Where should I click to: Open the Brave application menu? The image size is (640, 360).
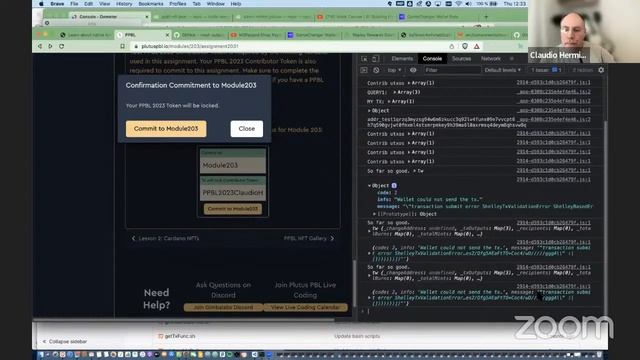click(57, 4)
